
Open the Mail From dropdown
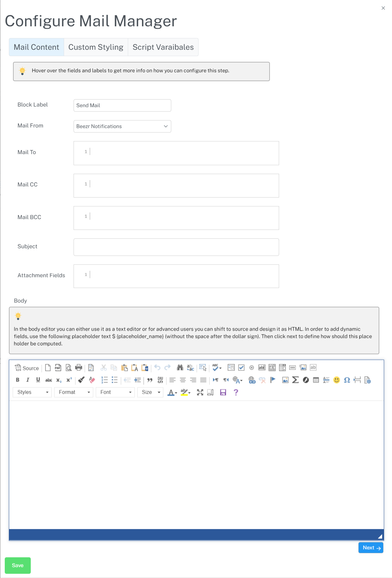point(122,126)
